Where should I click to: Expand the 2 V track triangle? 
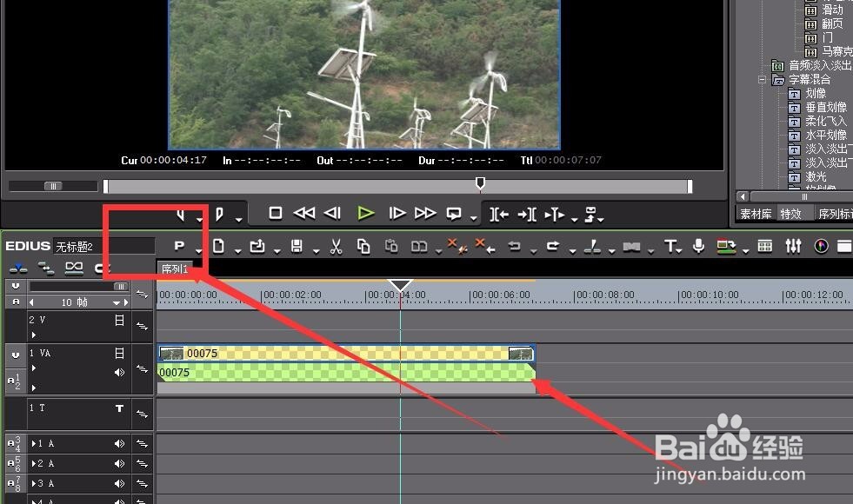pos(34,335)
